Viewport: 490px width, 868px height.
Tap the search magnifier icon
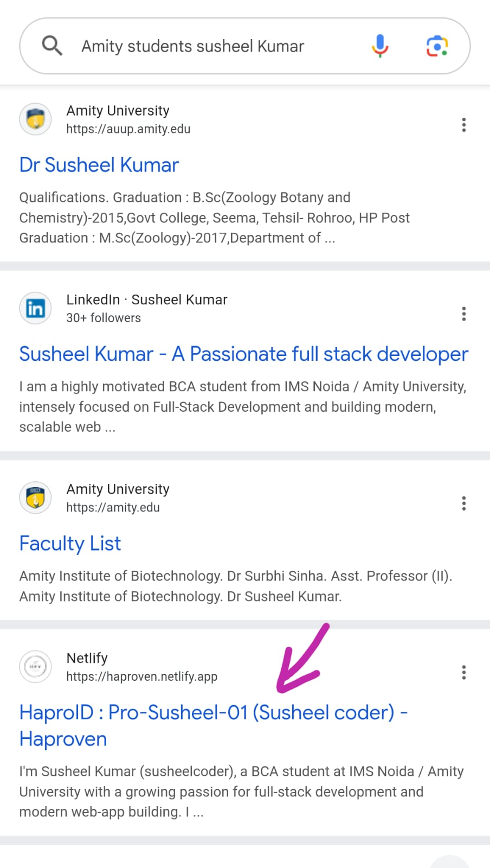[x=52, y=46]
